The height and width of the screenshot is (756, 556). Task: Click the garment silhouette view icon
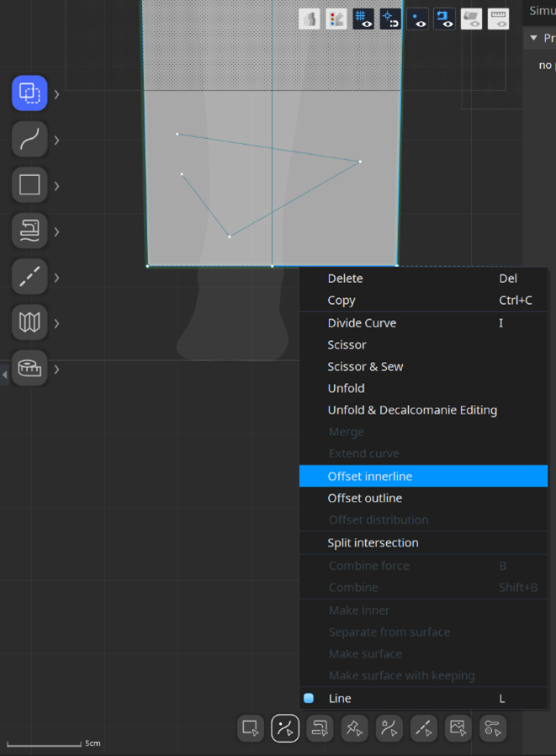[x=310, y=19]
